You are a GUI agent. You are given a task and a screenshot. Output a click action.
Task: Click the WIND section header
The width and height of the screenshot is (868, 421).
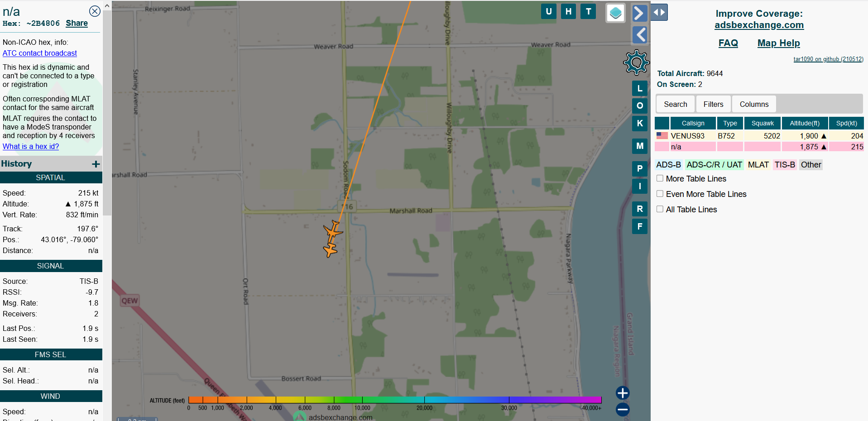51,396
